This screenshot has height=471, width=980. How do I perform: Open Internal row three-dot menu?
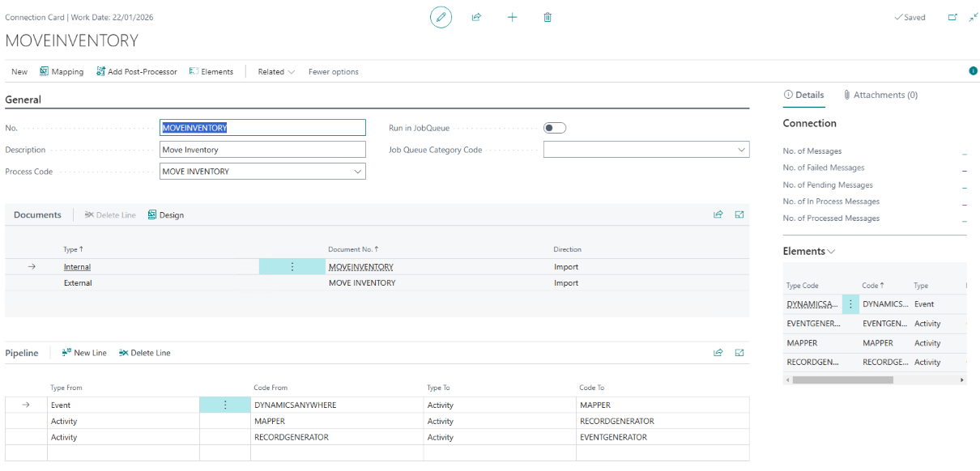[x=292, y=267]
